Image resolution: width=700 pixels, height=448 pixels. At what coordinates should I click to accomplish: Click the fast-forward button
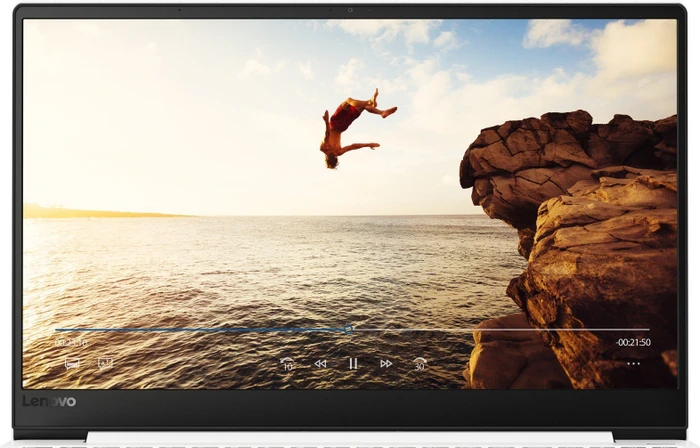(386, 364)
